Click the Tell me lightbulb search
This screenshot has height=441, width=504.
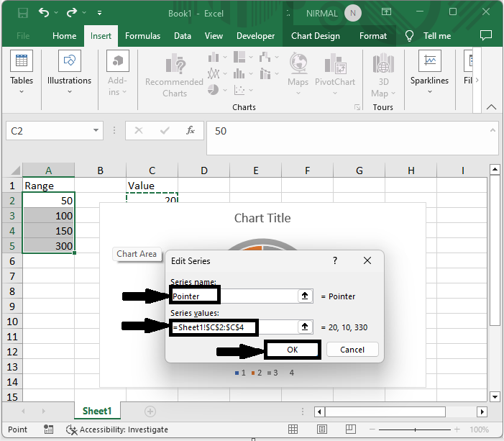[409, 36]
